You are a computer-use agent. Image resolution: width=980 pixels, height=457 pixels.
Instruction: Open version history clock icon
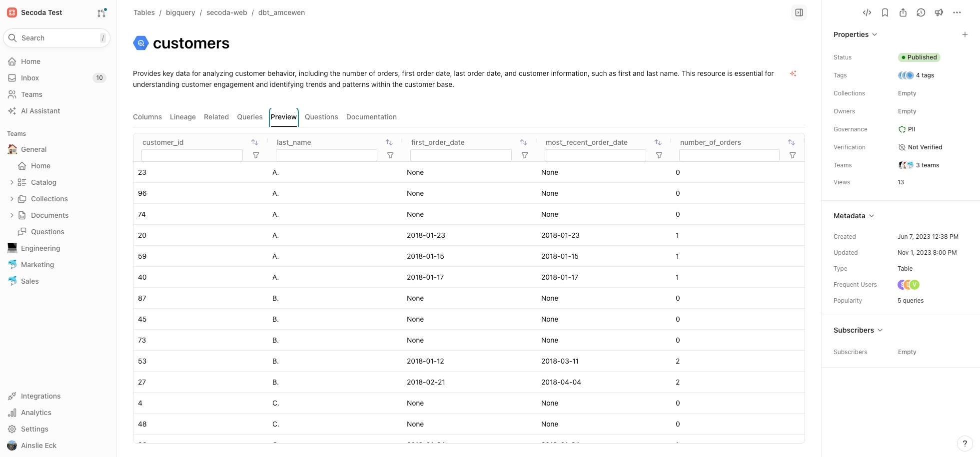click(921, 12)
